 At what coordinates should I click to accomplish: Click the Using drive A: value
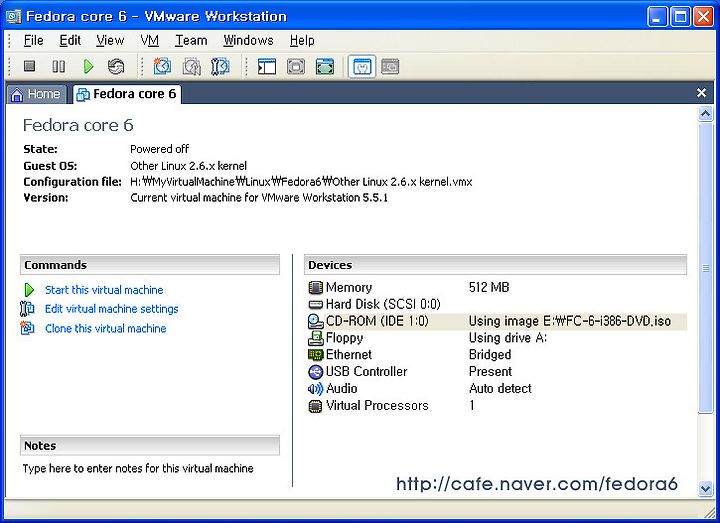508,338
